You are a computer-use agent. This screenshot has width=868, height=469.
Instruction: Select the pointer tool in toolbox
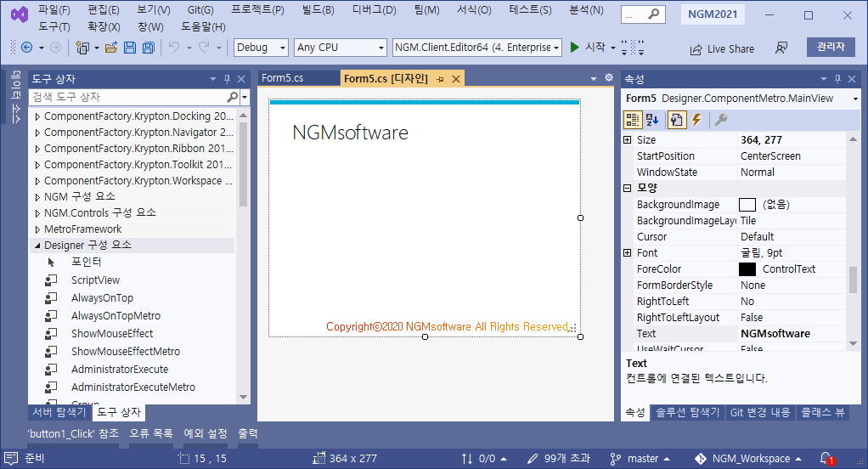(86, 262)
